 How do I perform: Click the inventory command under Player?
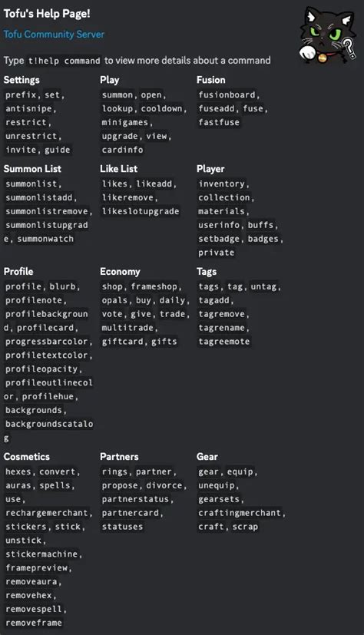221,184
